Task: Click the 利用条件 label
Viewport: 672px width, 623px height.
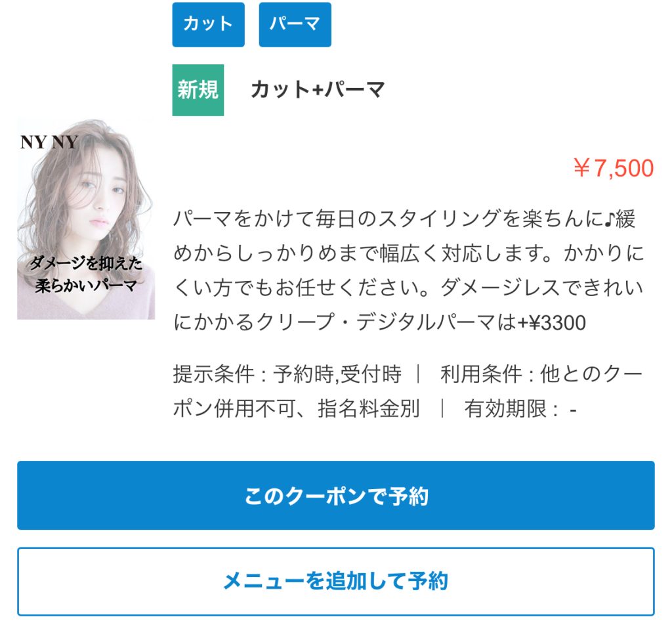Action: tap(481, 374)
